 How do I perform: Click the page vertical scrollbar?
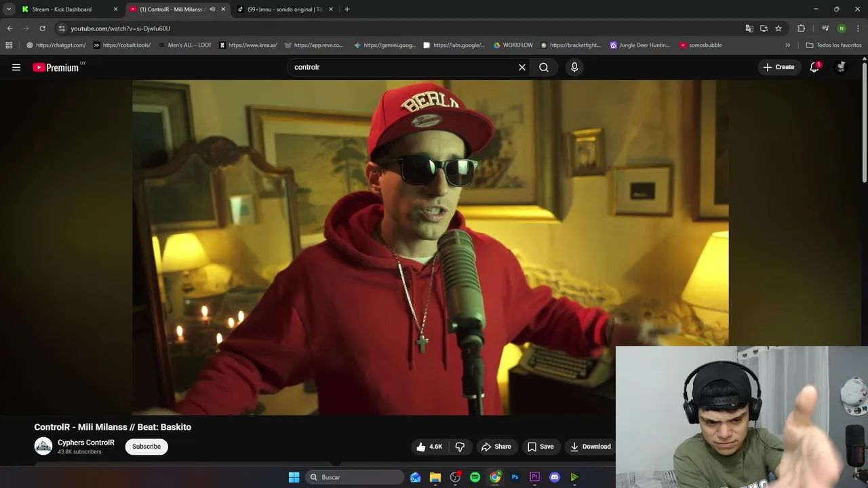[x=865, y=122]
